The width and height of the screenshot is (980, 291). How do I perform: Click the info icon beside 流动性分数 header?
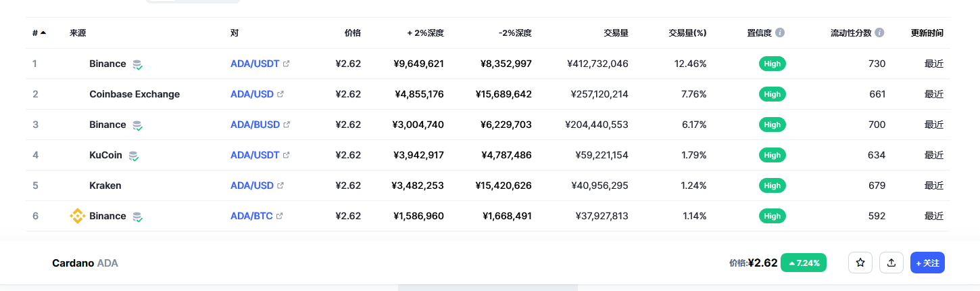(879, 32)
